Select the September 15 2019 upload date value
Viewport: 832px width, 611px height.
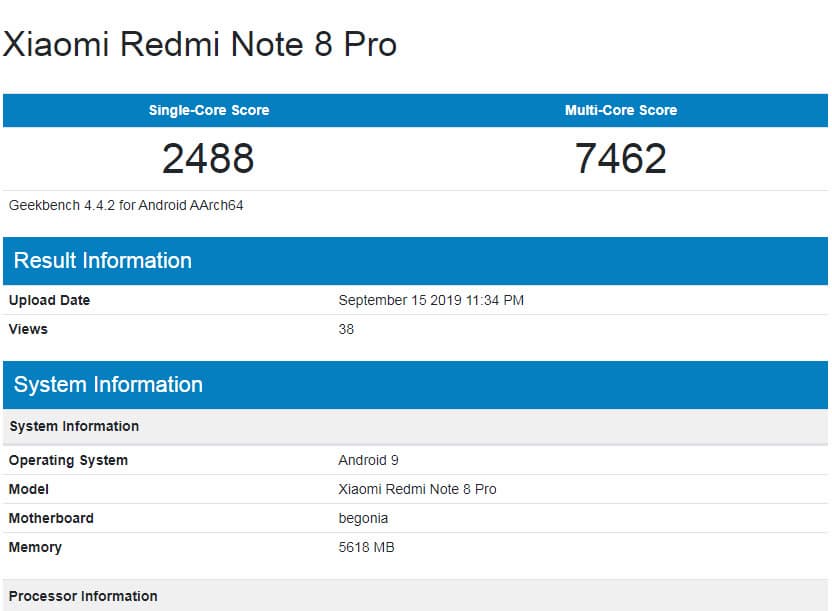click(431, 300)
